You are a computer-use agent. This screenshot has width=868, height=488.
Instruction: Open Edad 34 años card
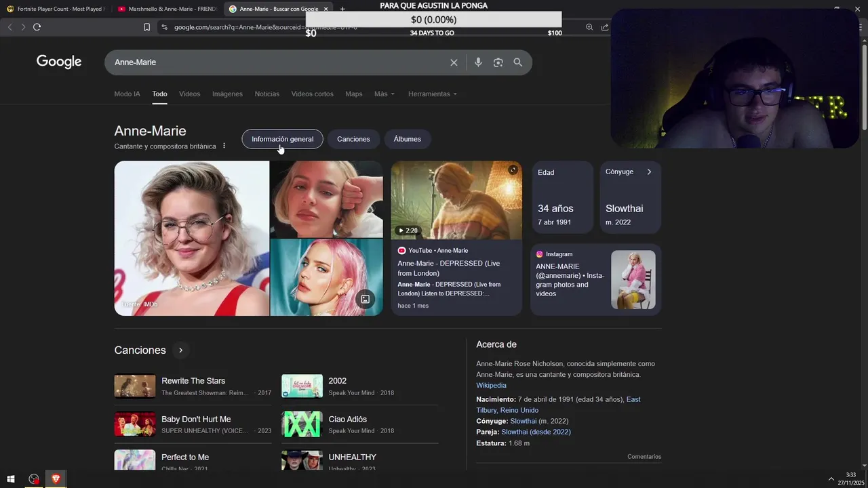click(562, 197)
